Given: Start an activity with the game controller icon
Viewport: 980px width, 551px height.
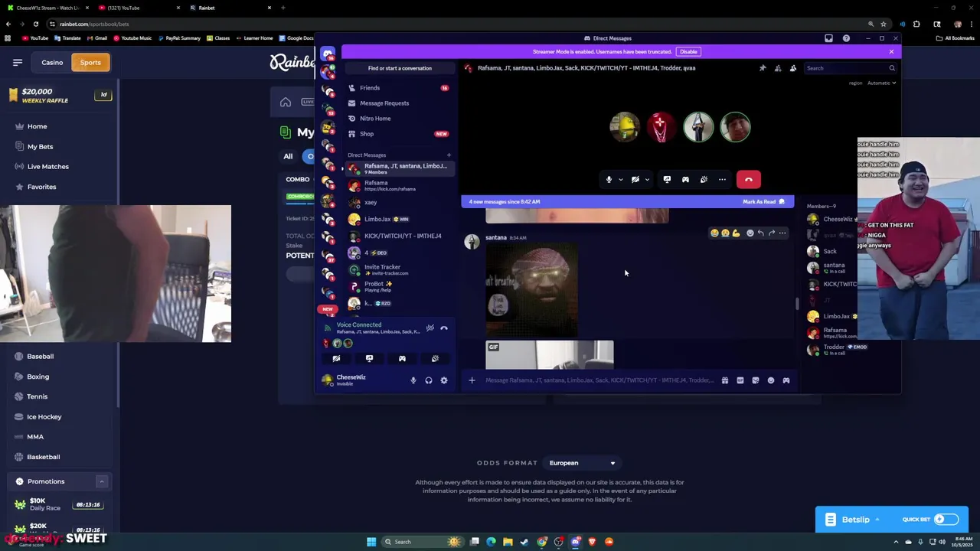Looking at the screenshot, I should [x=685, y=179].
